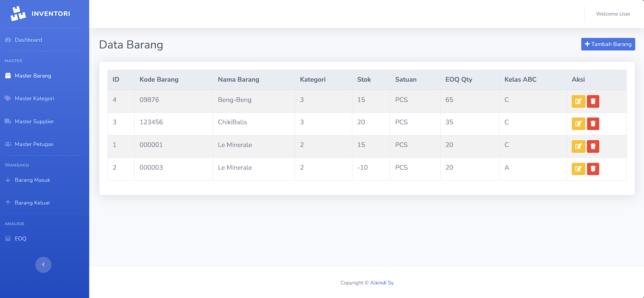Image resolution: width=644 pixels, height=298 pixels.
Task: Click the Tambah Barang button label
Action: (611, 44)
